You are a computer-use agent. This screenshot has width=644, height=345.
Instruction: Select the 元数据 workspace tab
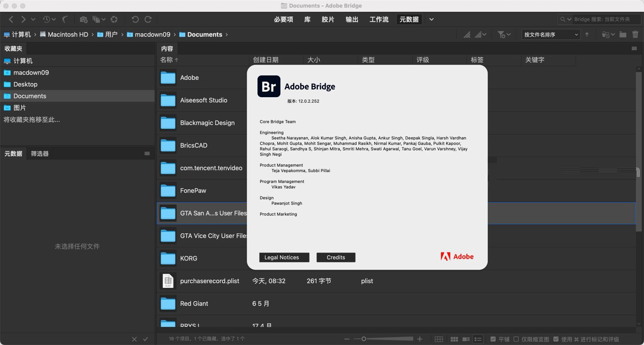[409, 19]
